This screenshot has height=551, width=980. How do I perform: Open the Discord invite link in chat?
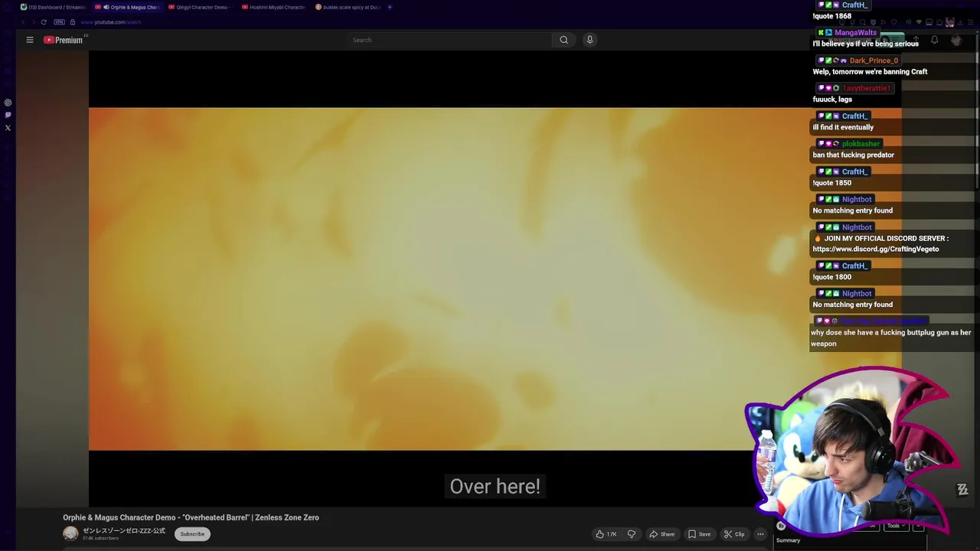(x=876, y=249)
